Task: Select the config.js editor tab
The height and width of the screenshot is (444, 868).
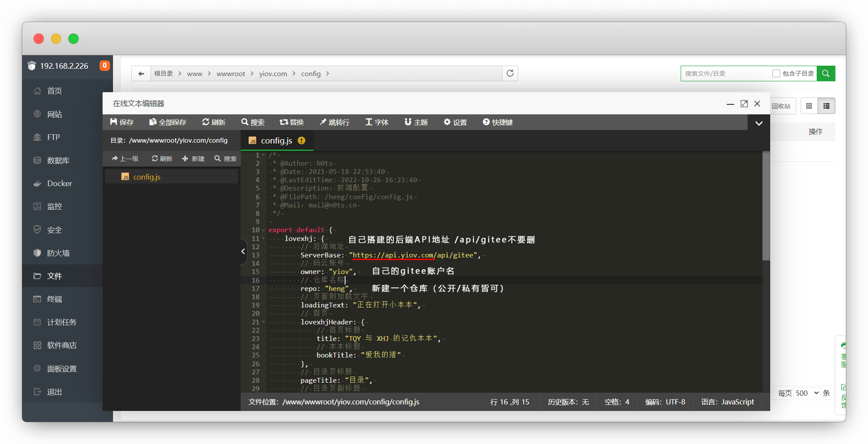Action: [276, 140]
